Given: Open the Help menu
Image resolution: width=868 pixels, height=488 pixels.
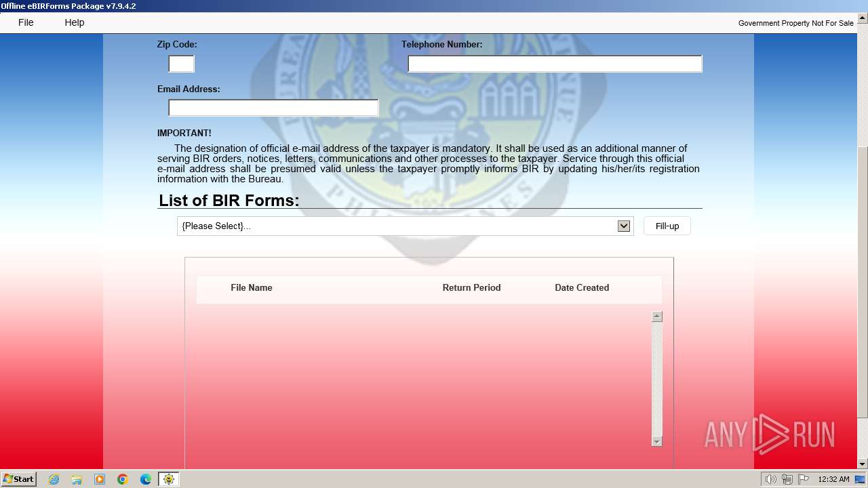Looking at the screenshot, I should 75,22.
